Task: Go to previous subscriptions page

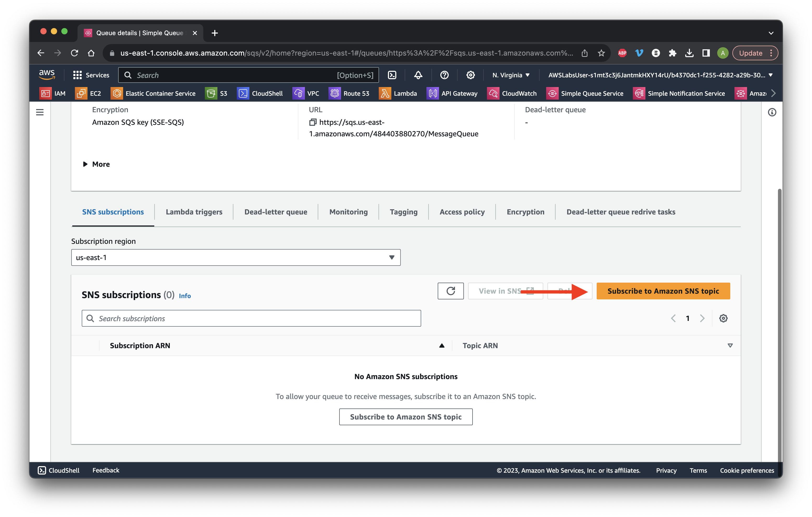Action: pyautogui.click(x=673, y=318)
